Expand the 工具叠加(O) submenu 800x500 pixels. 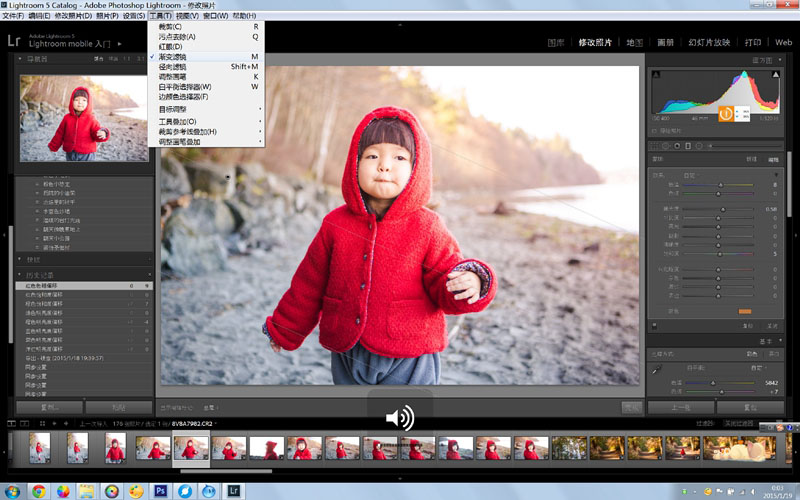(x=206, y=121)
